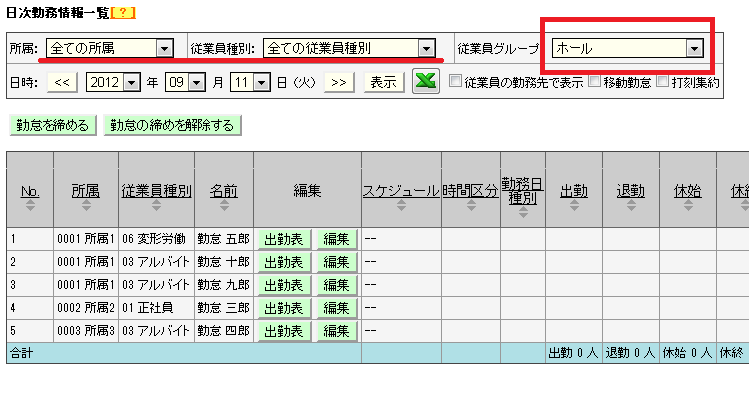749x393 pixels.
Task: Click 編集 for 勤怠 九郎
Action: 337,285
